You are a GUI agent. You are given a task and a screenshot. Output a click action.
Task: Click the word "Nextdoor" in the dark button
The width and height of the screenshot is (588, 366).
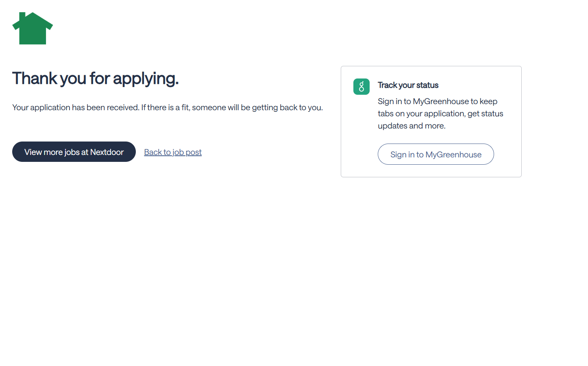pyautogui.click(x=107, y=152)
